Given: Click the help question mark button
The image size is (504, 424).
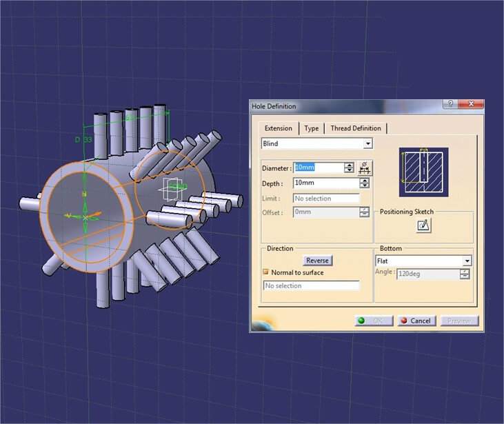Looking at the screenshot, I should [450, 104].
